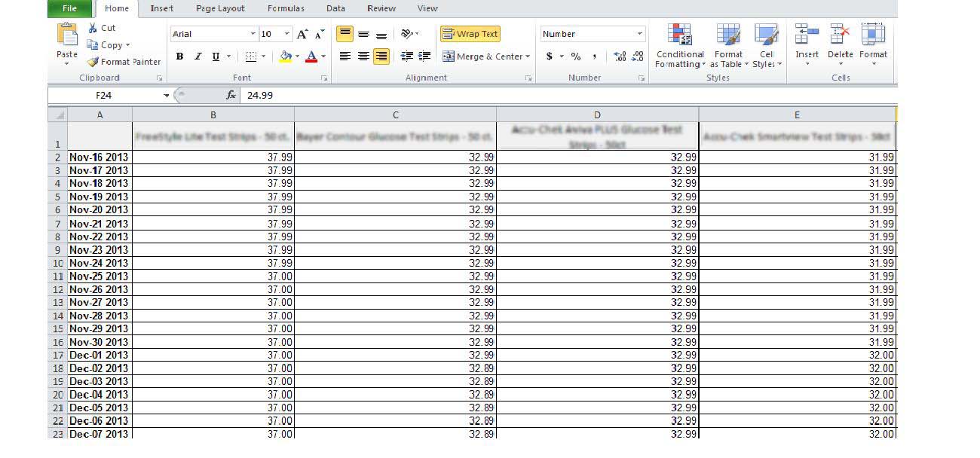This screenshot has width=980, height=458.
Task: Click the Insert cells icon
Action: point(807,35)
